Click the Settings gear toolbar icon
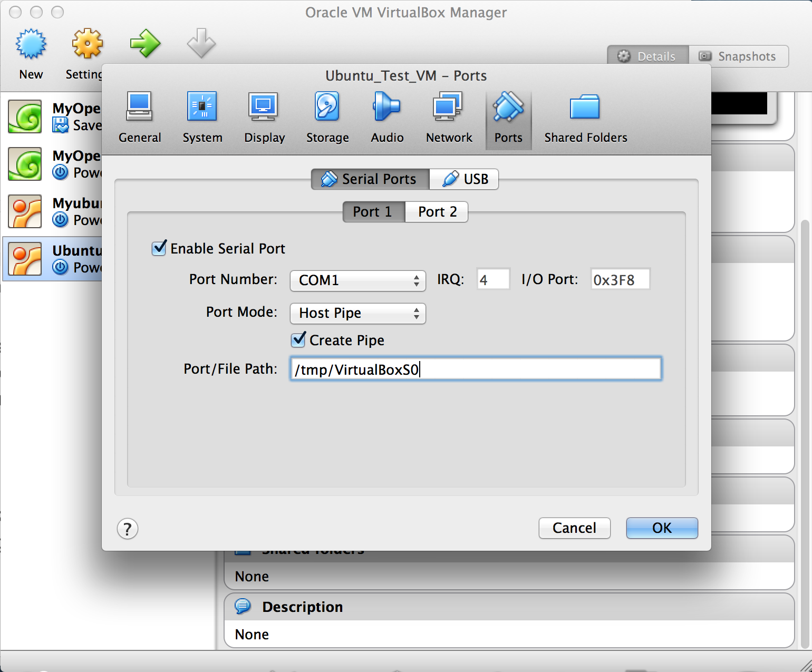Screen dimensions: 812x672 (x=87, y=44)
